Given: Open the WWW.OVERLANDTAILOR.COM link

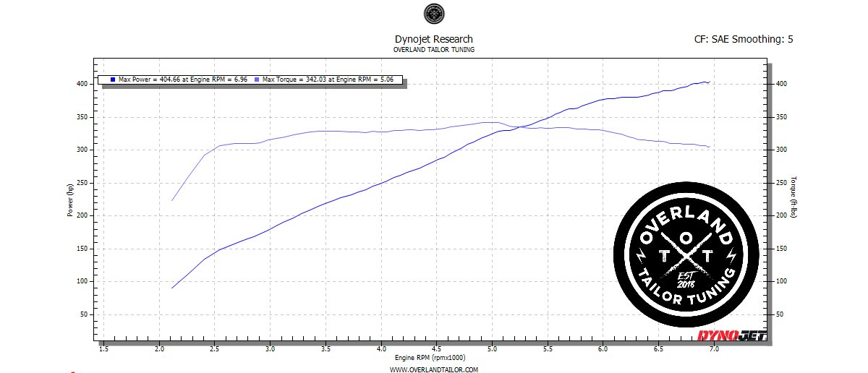Looking at the screenshot, I should pos(434,369).
